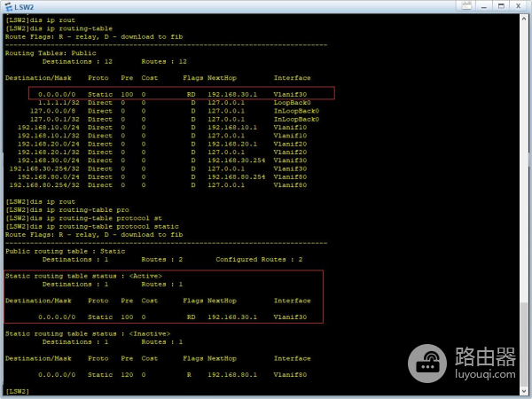The width and height of the screenshot is (532, 399).
Task: Click the Inactive static routing table status line
Action: click(x=113, y=333)
